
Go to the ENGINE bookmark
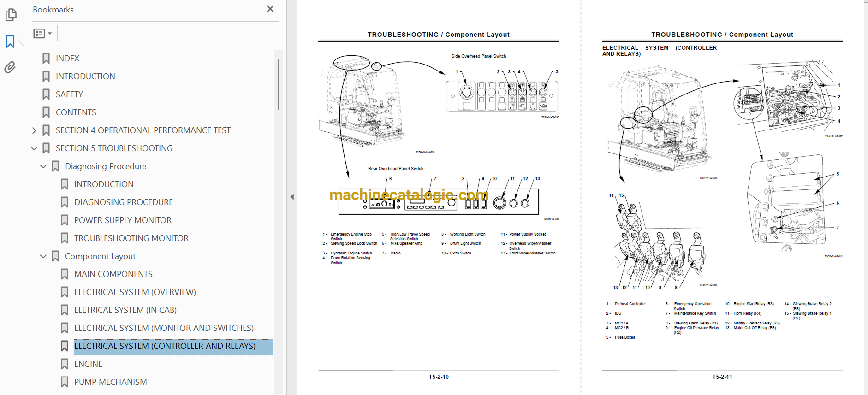[88, 364]
